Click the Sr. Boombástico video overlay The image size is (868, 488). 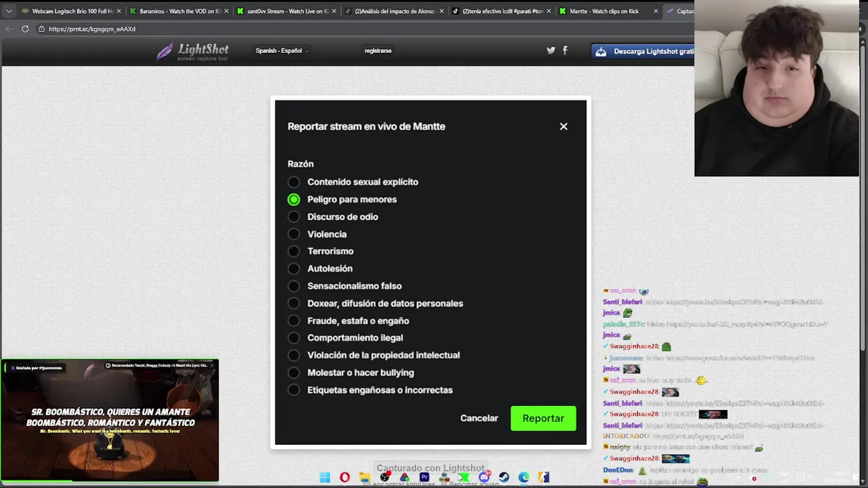point(109,420)
